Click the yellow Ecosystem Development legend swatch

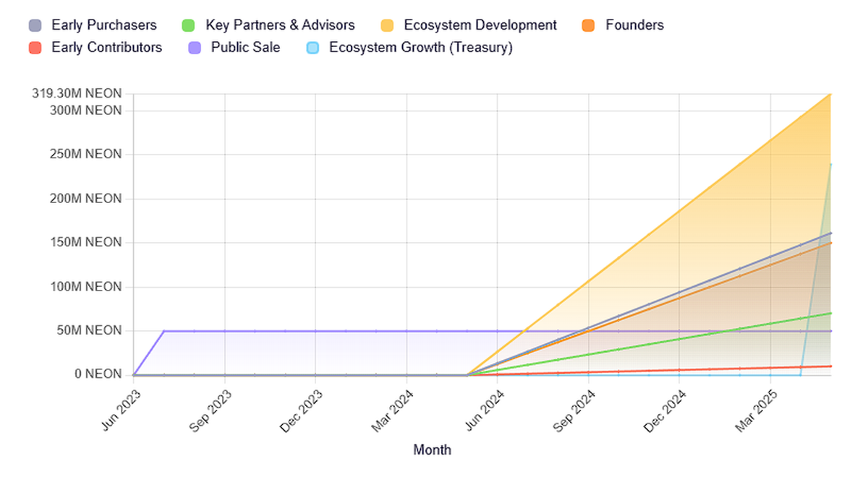[x=388, y=25]
